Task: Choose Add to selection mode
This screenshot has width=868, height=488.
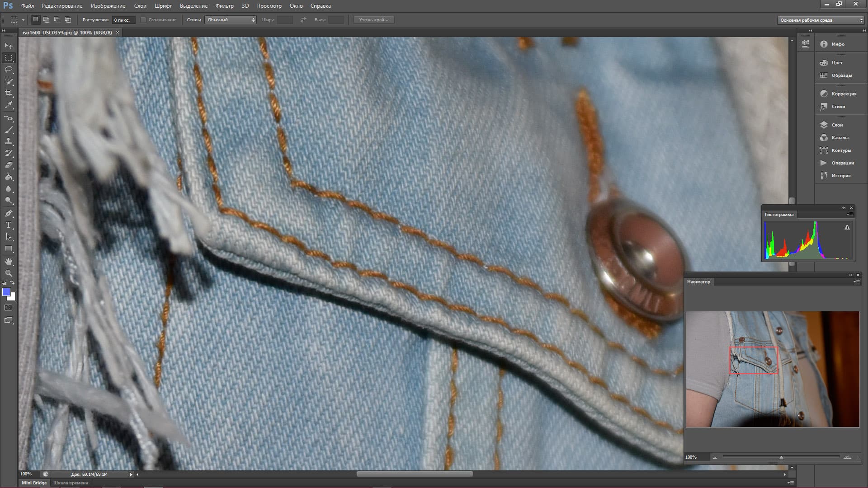Action: [47, 20]
